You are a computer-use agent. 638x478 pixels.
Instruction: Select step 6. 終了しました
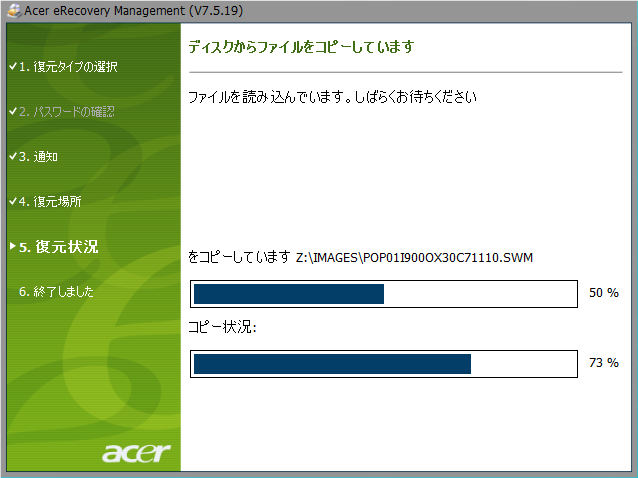point(56,291)
